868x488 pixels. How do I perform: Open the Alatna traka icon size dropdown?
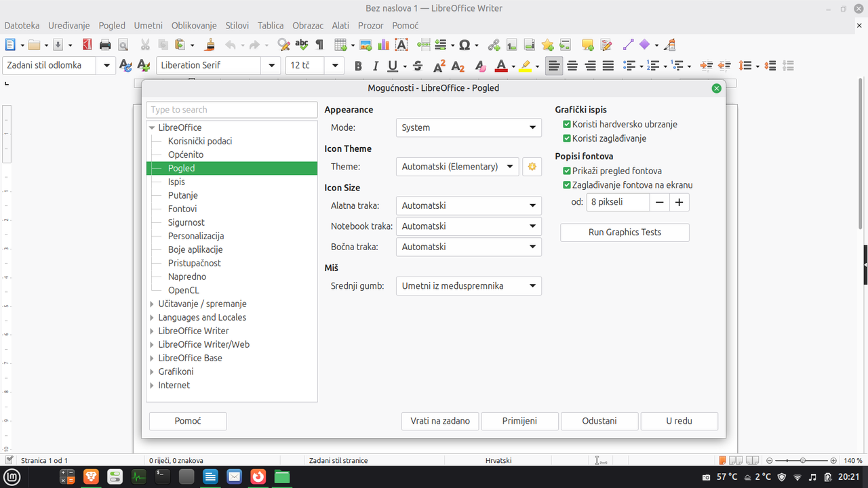(x=469, y=206)
